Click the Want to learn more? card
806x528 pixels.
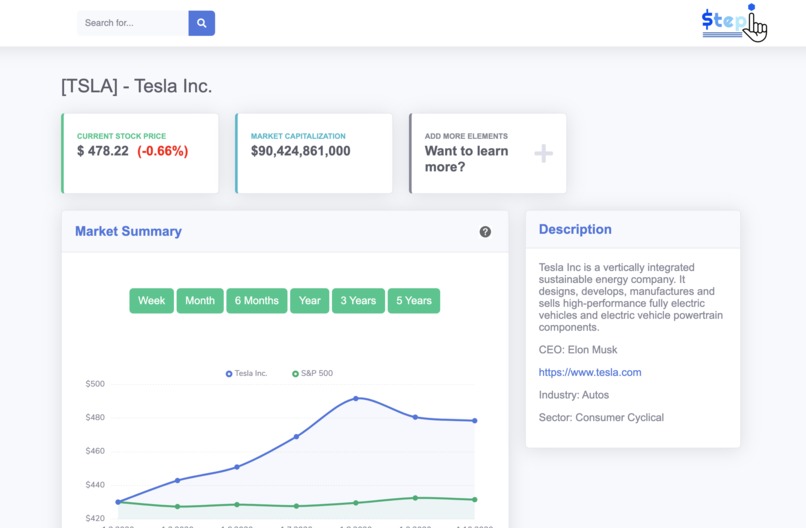pos(488,153)
